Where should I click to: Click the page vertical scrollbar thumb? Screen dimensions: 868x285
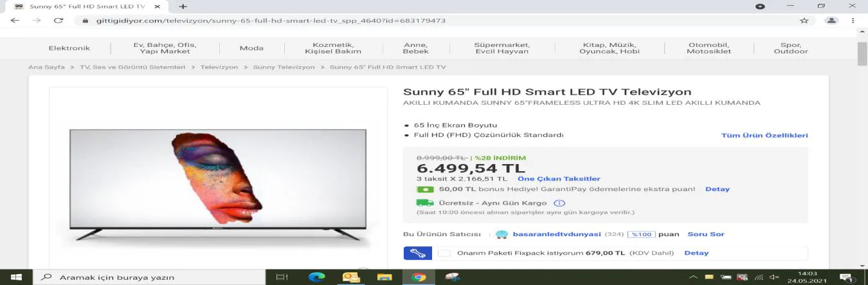pyautogui.click(x=862, y=53)
